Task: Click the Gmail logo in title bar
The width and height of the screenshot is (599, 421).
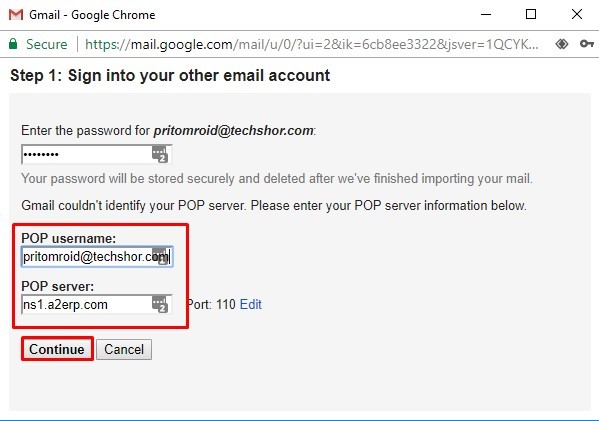Action: tap(16, 15)
